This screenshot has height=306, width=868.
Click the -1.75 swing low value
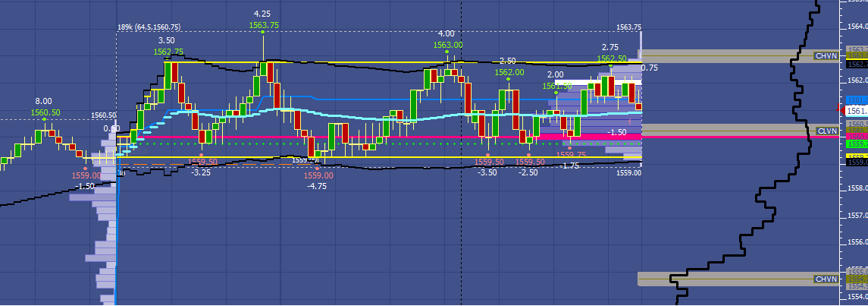(x=569, y=166)
